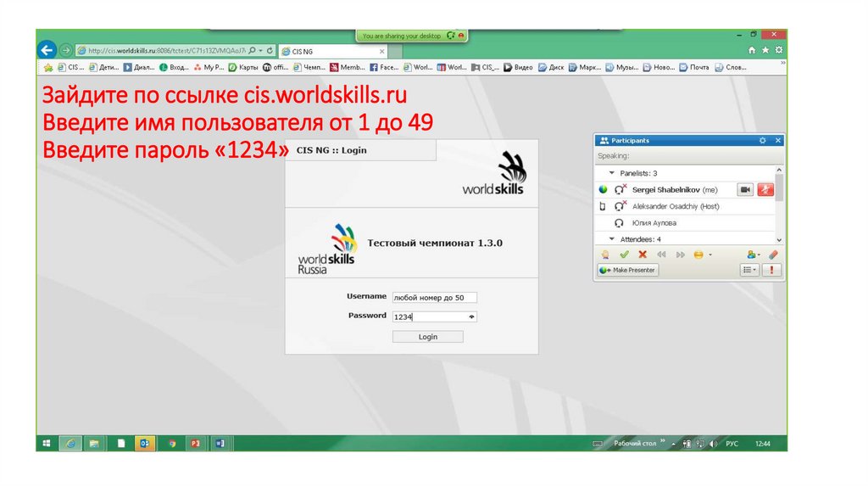This screenshot has width=868, height=487.
Task: Open browser Tools gear icon
Action: [779, 50]
